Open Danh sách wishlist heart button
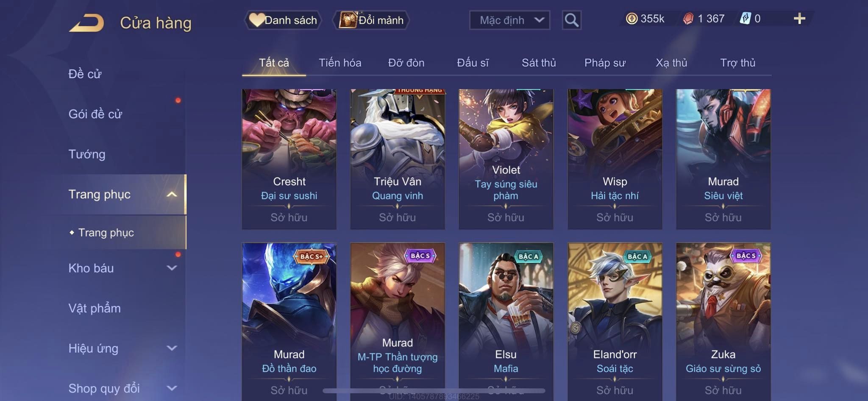 (283, 20)
